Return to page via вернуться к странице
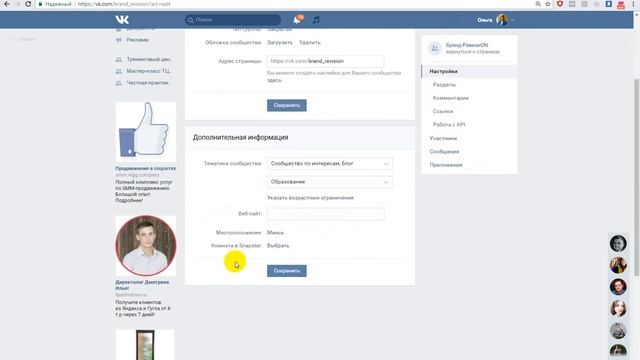Viewport: 640px width, 360px height. 473,52
